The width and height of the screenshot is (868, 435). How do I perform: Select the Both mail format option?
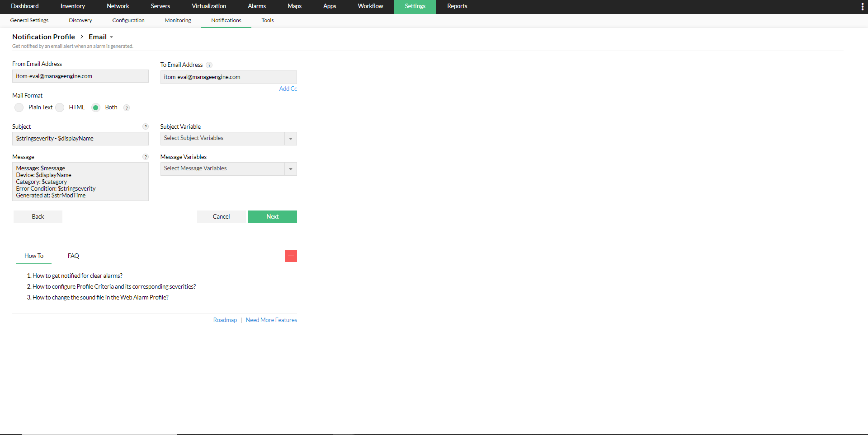[x=96, y=108]
